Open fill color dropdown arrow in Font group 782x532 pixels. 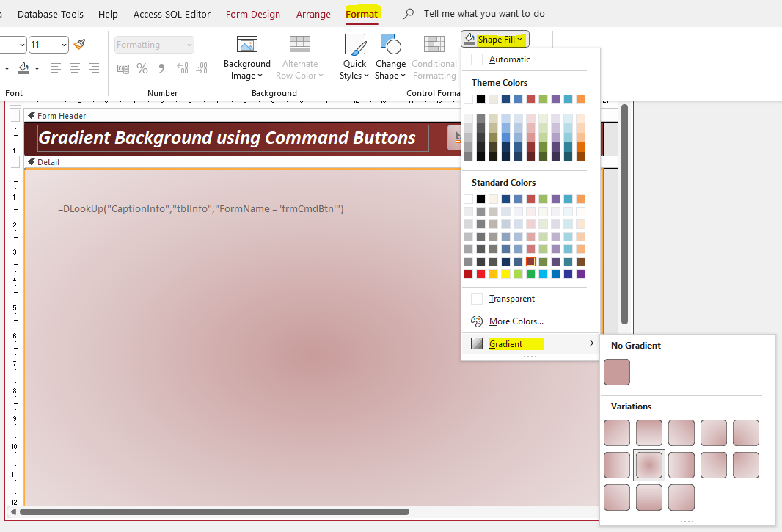(37, 68)
